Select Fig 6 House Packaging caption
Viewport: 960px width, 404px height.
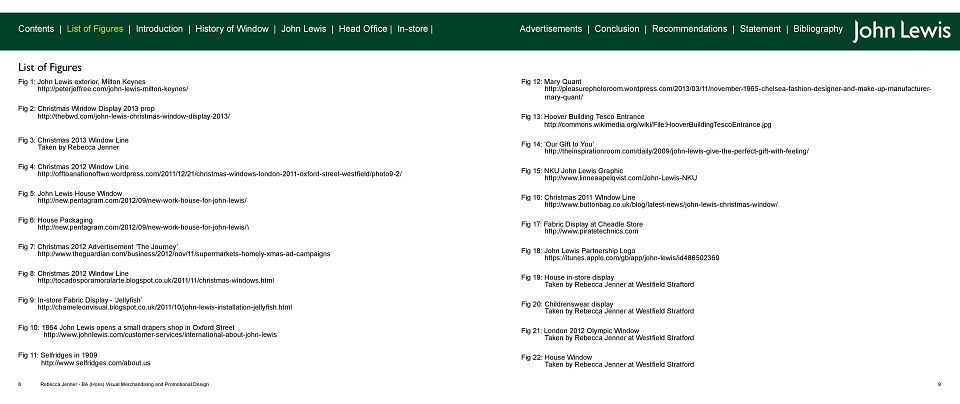coord(55,220)
